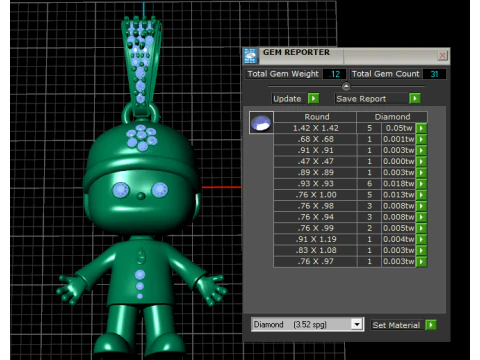Click the Gem Reporter title bar icon
The width and height of the screenshot is (480, 360).
(x=250, y=56)
